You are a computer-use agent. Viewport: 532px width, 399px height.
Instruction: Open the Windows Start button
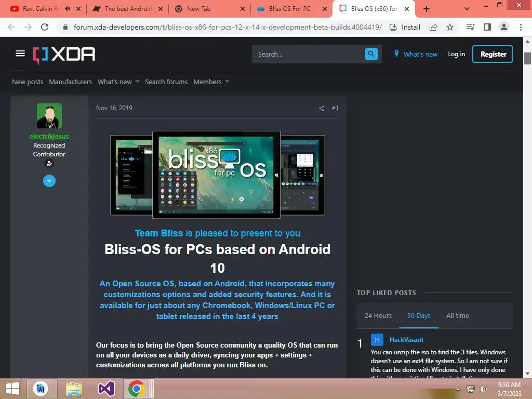12,389
